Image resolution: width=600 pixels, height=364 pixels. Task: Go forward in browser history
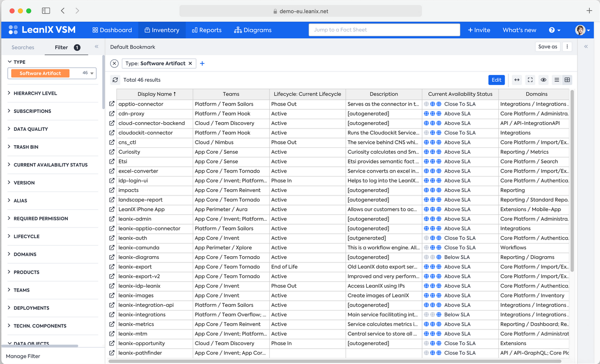(x=77, y=11)
